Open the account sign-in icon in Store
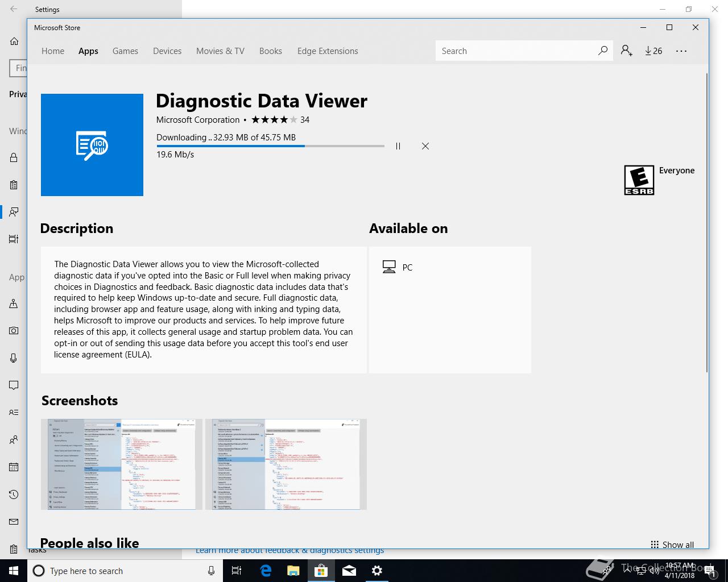Viewport: 728px width, 582px height. click(626, 51)
